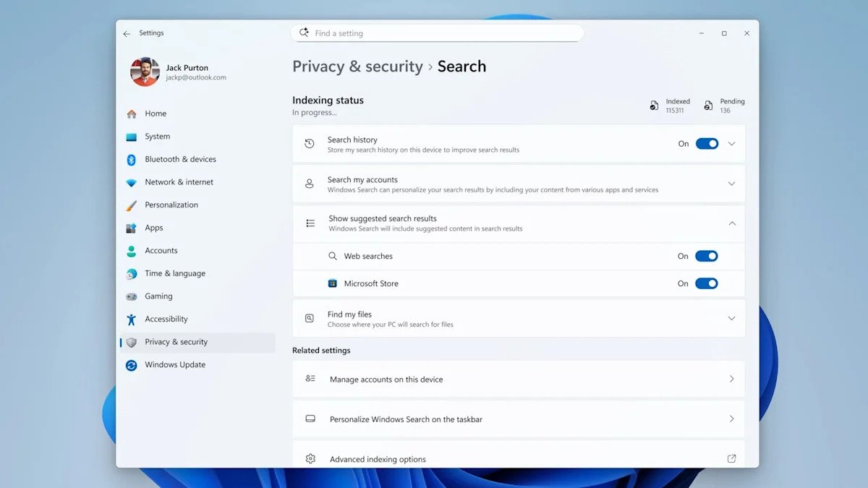
Task: Click the Web searches magnifier icon
Action: click(x=333, y=256)
